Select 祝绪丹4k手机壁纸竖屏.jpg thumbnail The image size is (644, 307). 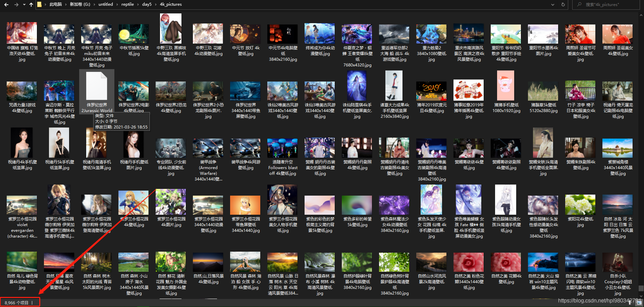(22, 143)
